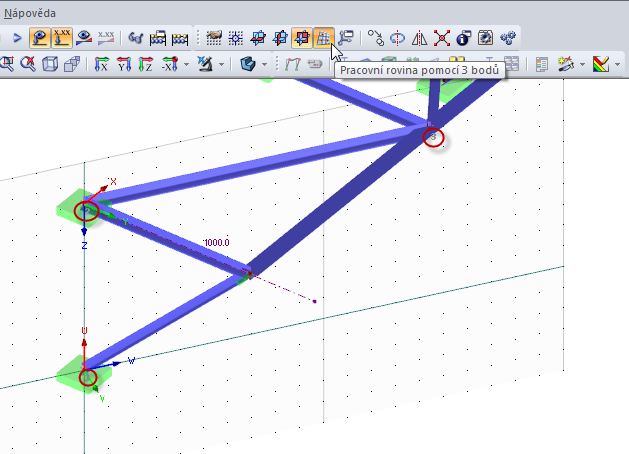Switch to wireframe cube display
This screenshot has width=629, height=454.
50,64
